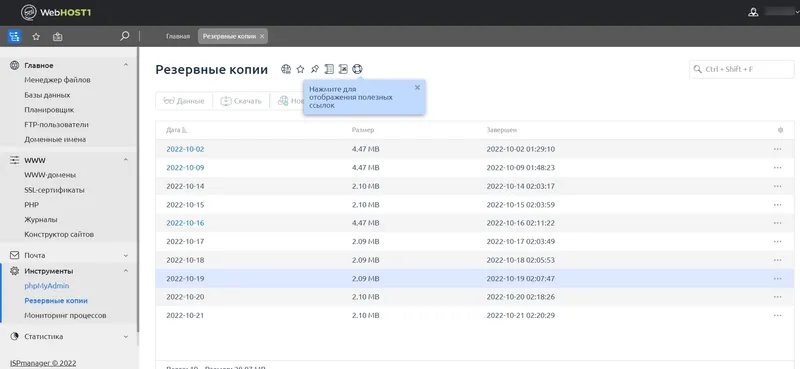Open favorites star in top toolbar
This screenshot has width=800, height=369.
[x=36, y=37]
